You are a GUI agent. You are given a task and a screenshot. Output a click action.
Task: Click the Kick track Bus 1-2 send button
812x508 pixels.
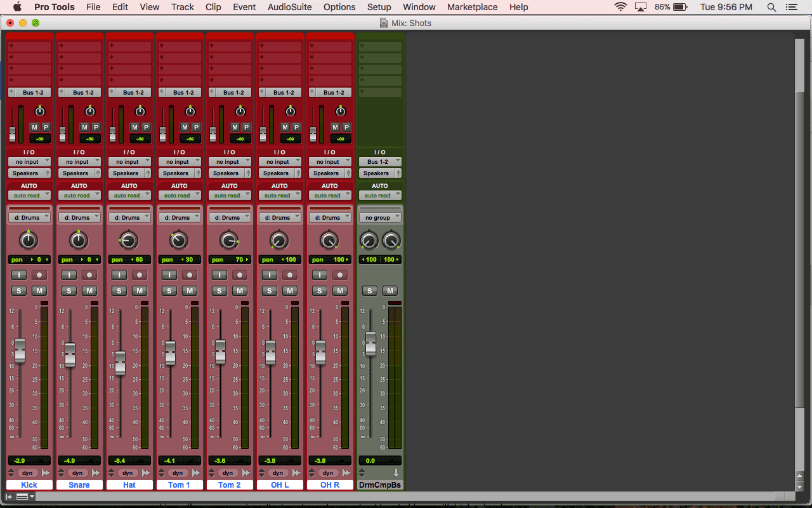click(x=29, y=93)
